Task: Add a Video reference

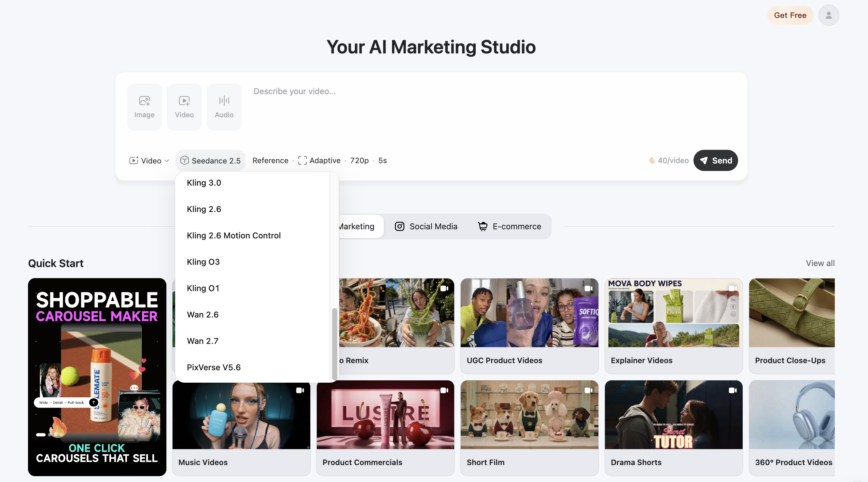Action: pos(184,107)
